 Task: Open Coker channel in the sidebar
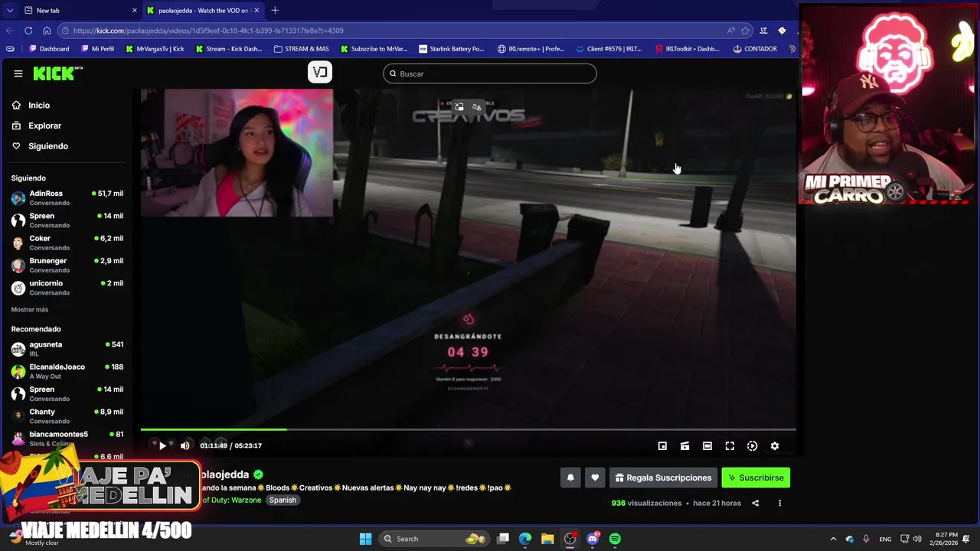pyautogui.click(x=67, y=243)
